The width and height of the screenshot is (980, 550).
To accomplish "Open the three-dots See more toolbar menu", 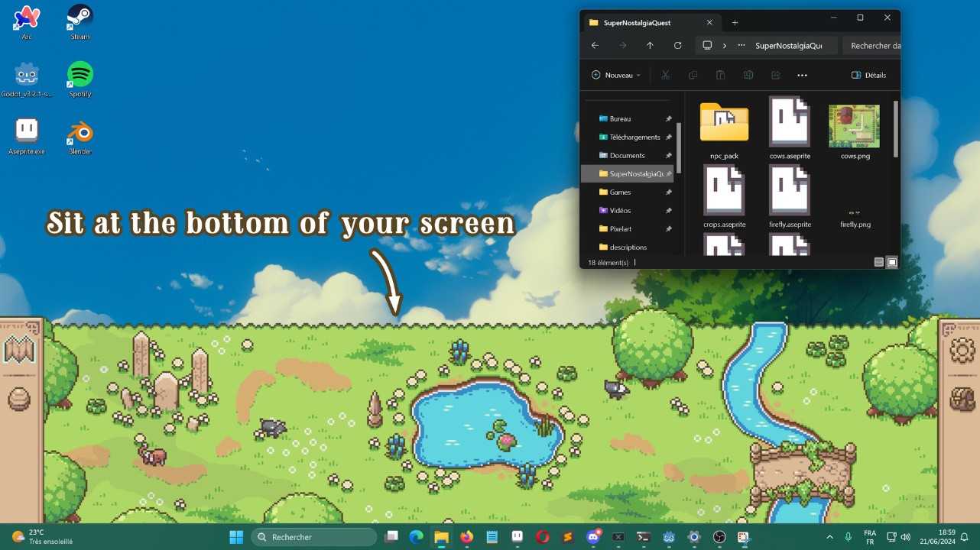I will (802, 75).
